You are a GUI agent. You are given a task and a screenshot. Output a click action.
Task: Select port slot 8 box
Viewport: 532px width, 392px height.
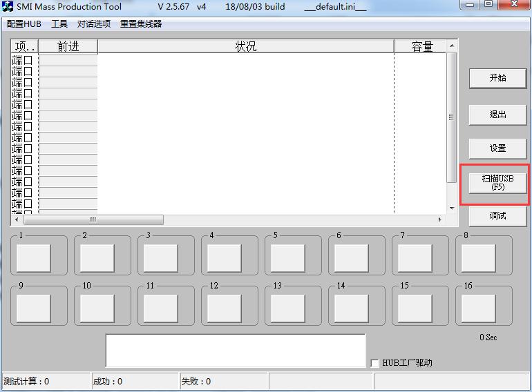point(478,258)
